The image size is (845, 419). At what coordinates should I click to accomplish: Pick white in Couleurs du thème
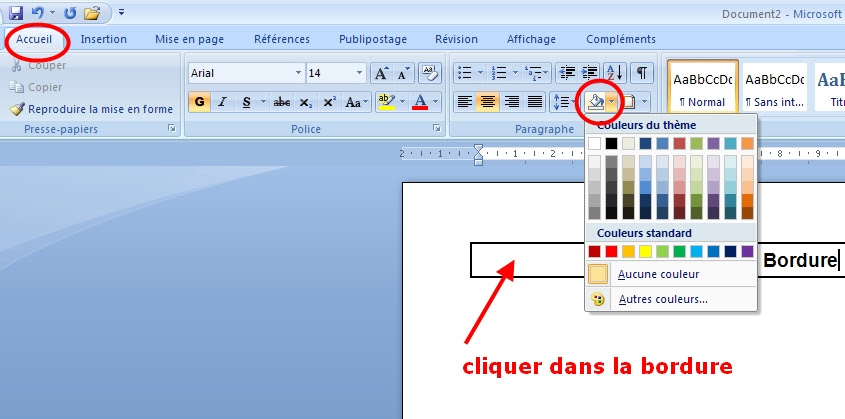[x=594, y=143]
